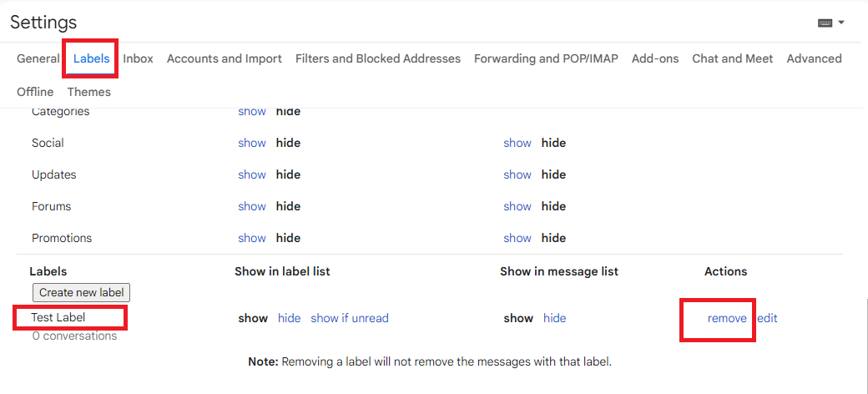The height and width of the screenshot is (394, 868).
Task: Show Social in message list
Action: (517, 143)
